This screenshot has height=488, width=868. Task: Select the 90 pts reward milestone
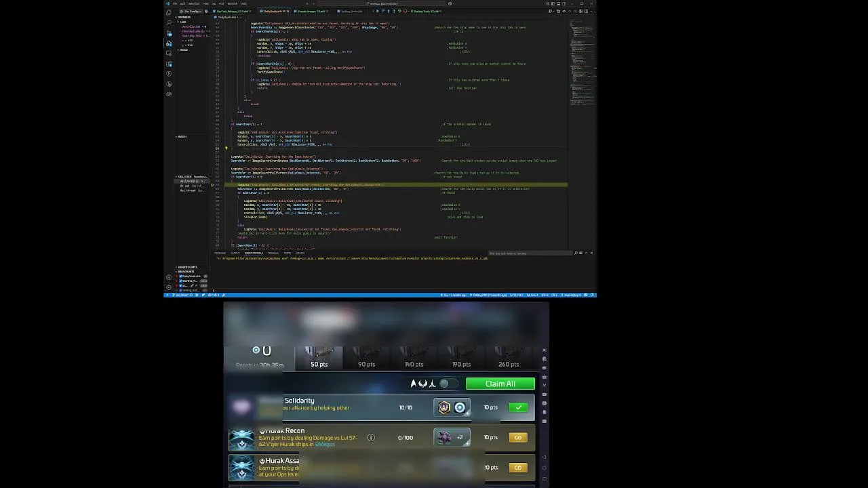click(366, 358)
